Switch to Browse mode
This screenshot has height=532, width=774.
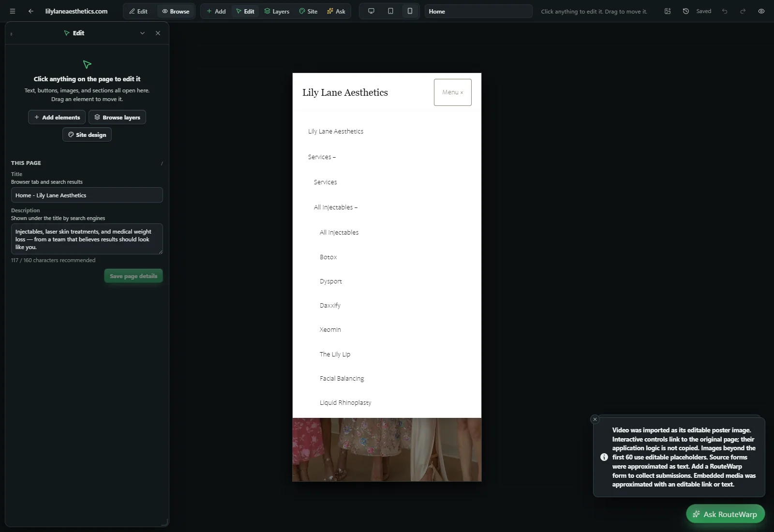pos(176,11)
